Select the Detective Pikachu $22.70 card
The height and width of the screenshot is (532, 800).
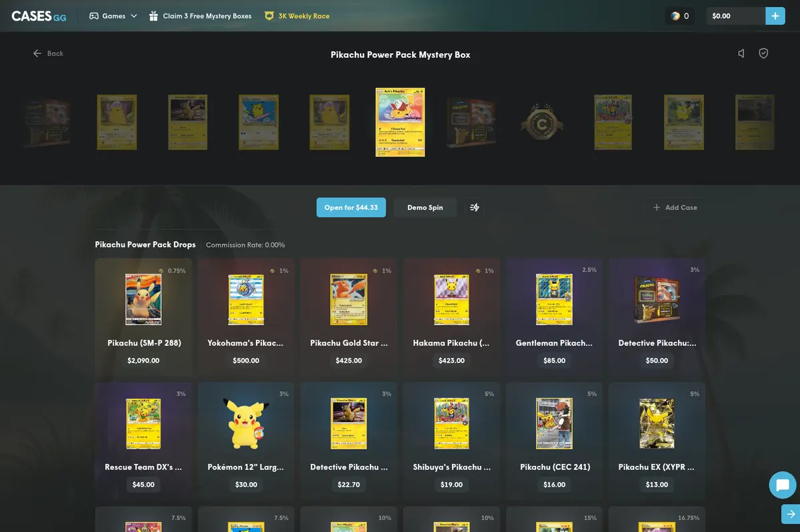[349, 441]
